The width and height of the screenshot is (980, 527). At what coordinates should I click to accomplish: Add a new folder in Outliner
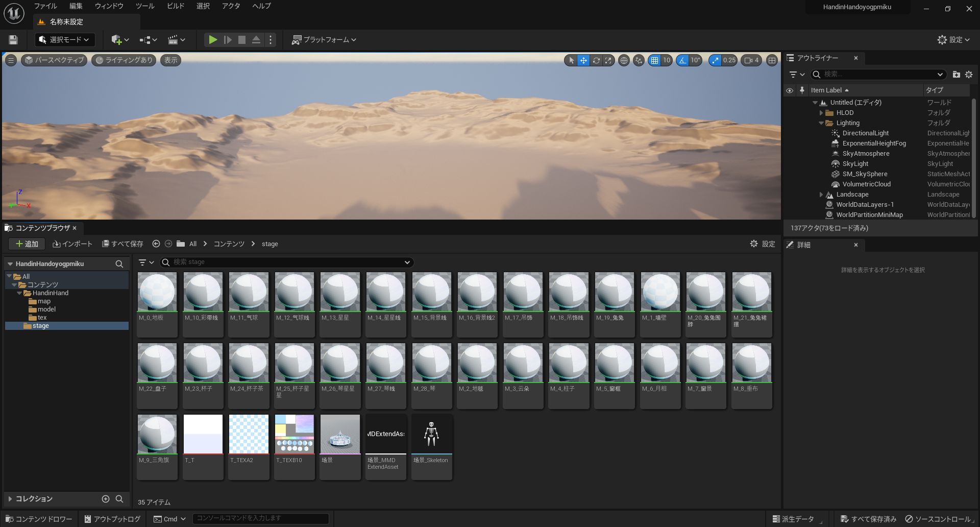click(x=956, y=75)
